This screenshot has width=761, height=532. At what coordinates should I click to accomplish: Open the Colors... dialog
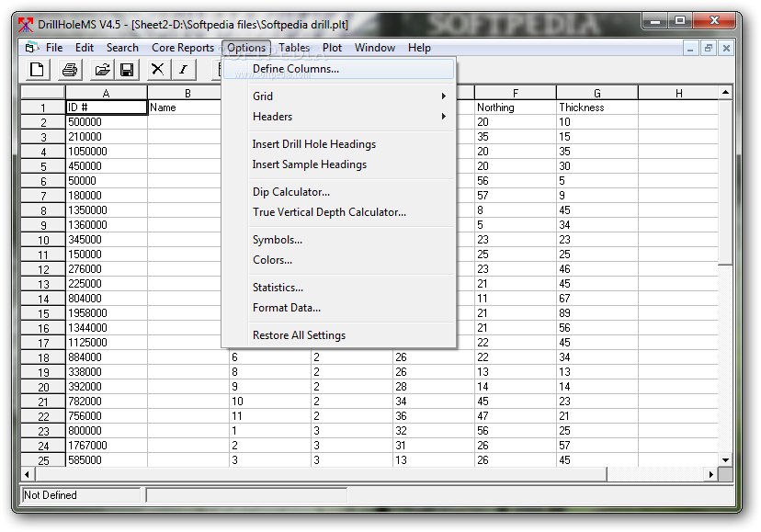click(x=339, y=260)
